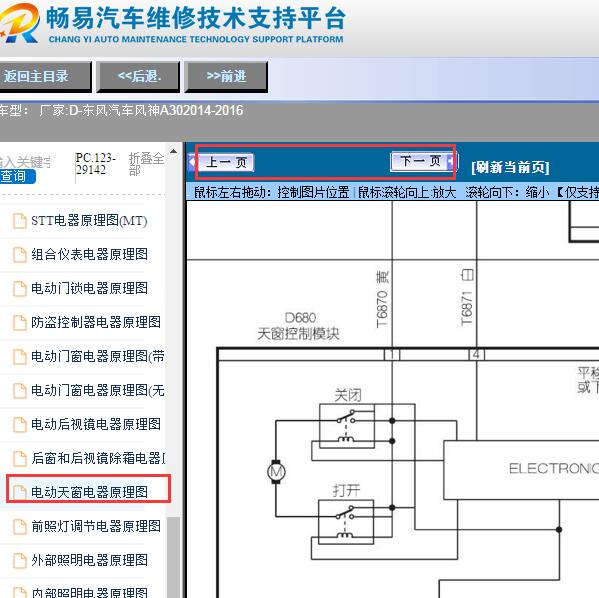Open 外部照明电器原理图 document
599x598 pixels.
coord(89,560)
